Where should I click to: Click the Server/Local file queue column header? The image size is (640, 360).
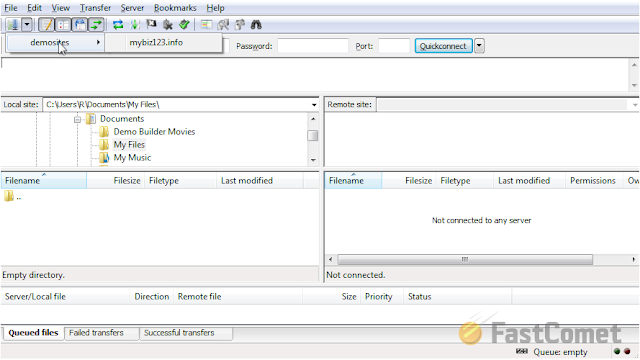pyautogui.click(x=65, y=297)
